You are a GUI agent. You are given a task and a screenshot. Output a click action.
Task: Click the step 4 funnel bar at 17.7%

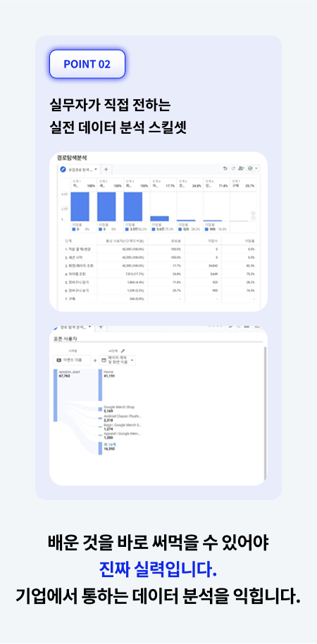[159, 218]
